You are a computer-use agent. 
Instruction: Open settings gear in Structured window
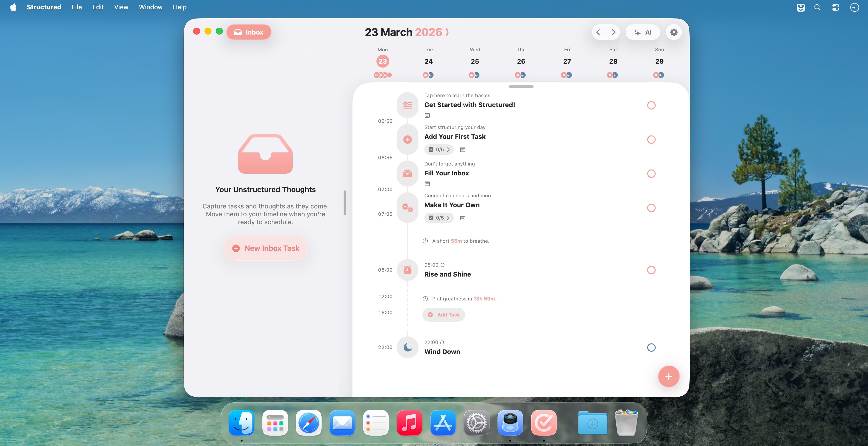point(674,32)
